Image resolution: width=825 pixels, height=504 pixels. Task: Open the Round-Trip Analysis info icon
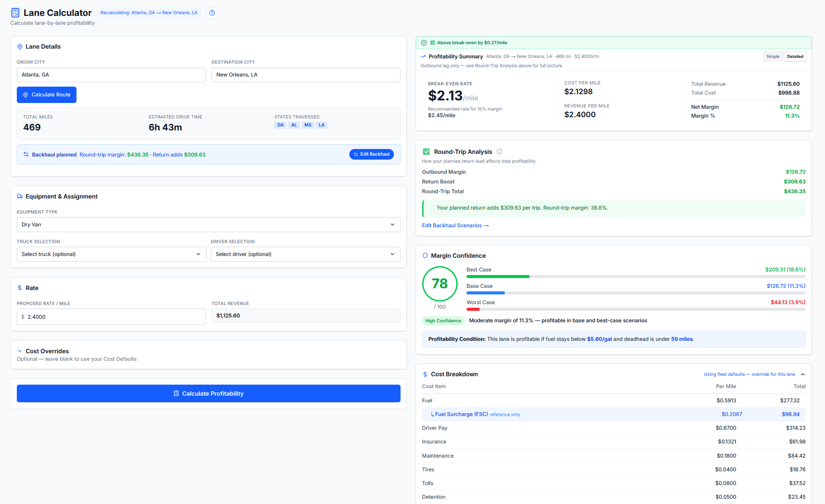tap(500, 152)
